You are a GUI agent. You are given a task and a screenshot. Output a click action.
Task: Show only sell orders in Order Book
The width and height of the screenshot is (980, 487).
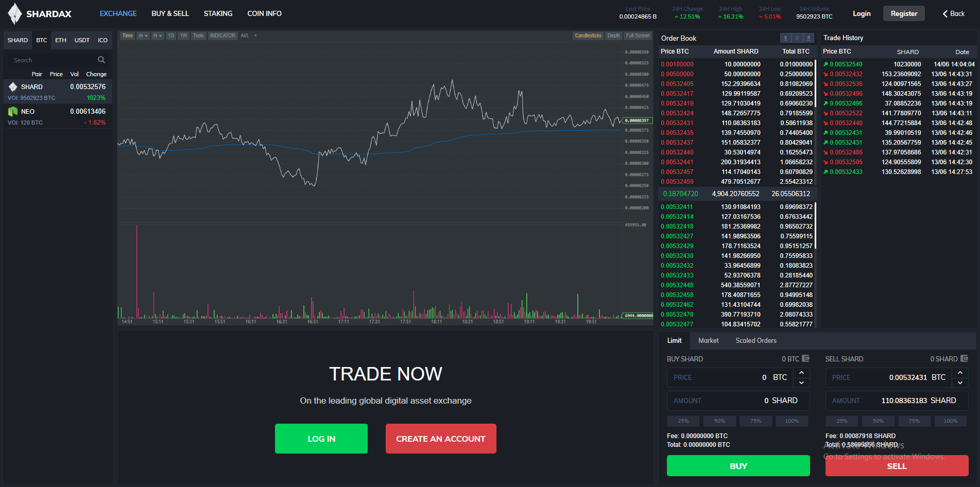pyautogui.click(x=785, y=38)
